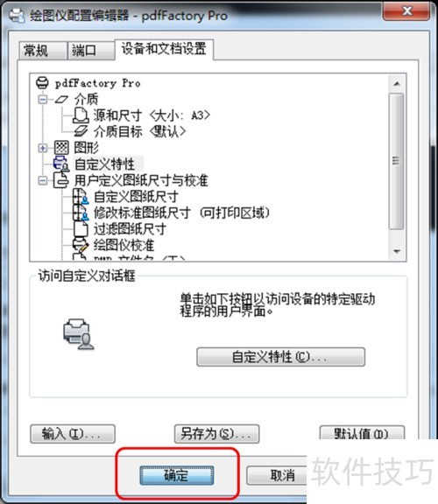
Task: Confirm with the 确定 button
Action: (x=177, y=475)
